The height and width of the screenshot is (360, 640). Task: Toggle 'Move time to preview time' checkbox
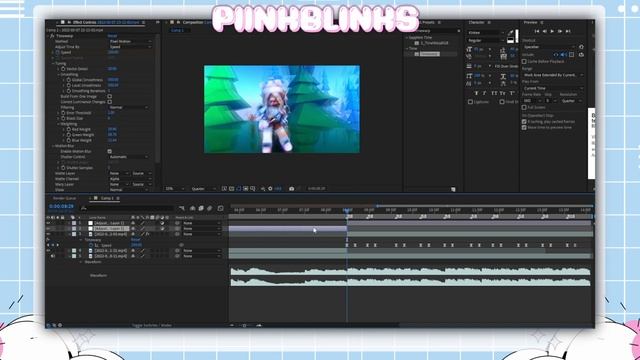(x=524, y=127)
